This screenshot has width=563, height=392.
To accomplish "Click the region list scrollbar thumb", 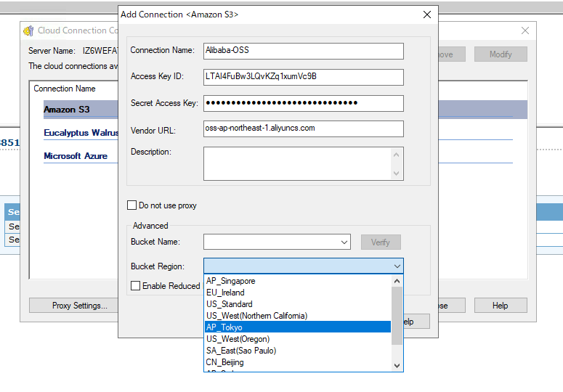I will click(397, 316).
